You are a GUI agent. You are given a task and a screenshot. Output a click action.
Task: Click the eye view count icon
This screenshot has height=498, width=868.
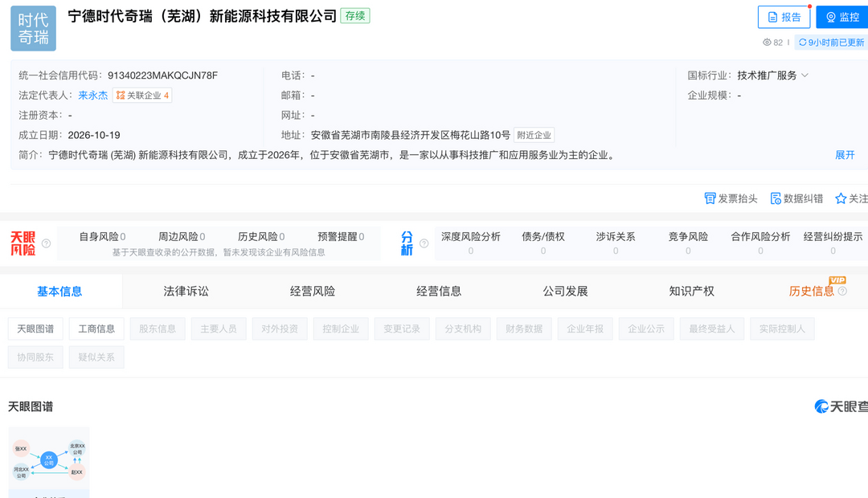click(767, 43)
